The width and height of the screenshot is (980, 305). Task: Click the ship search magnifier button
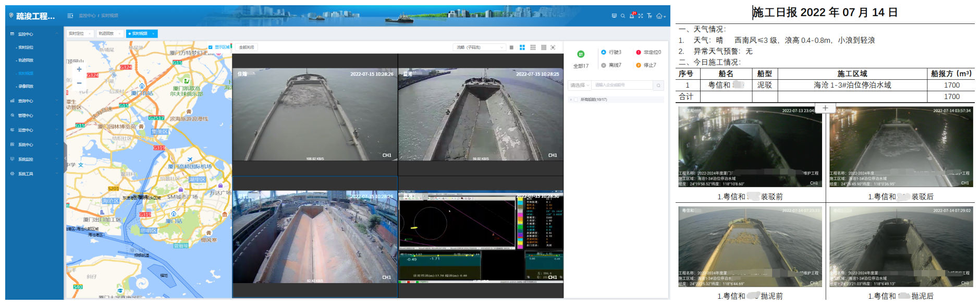658,85
